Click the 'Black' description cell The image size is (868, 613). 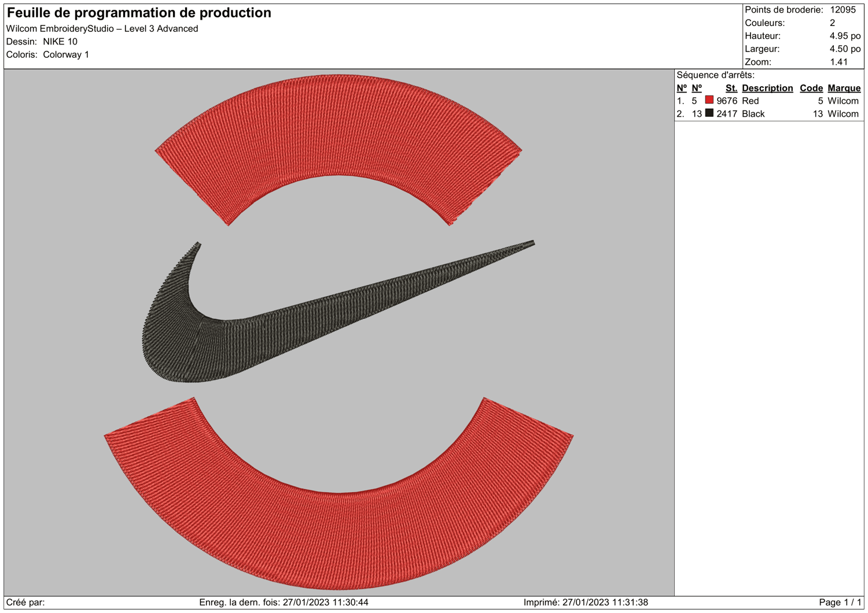coord(753,114)
